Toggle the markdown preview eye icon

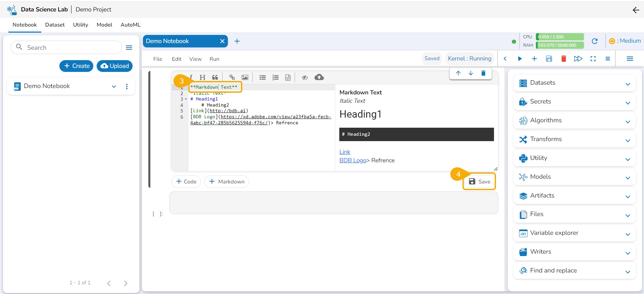305,78
